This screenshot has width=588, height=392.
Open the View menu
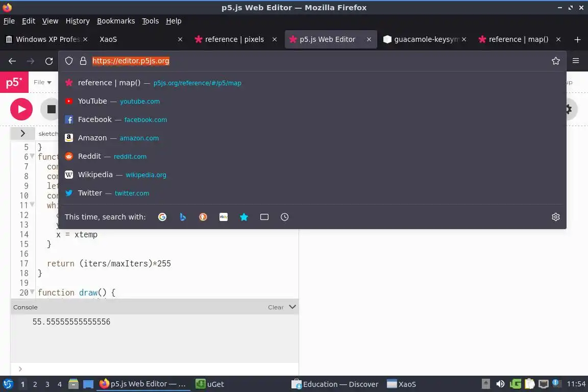[x=50, y=21]
